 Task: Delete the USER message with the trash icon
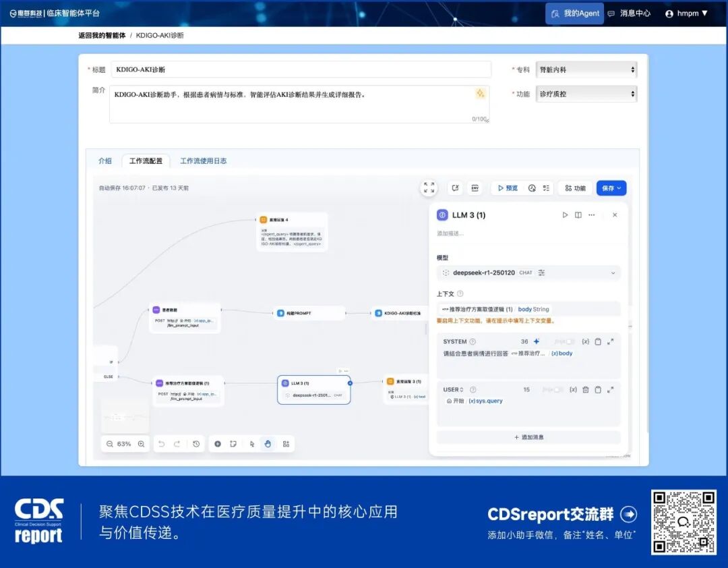tap(585, 389)
